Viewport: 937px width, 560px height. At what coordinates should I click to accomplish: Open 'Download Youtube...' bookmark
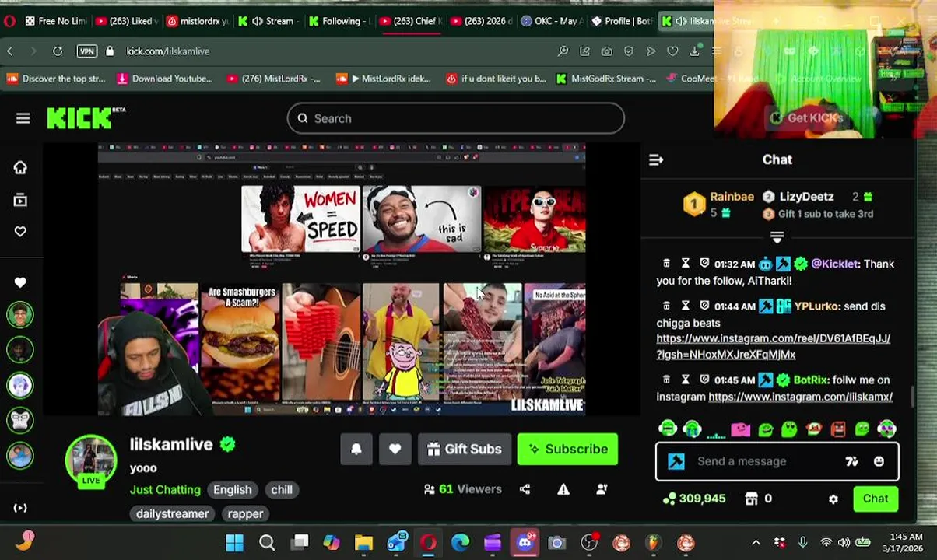click(x=164, y=79)
